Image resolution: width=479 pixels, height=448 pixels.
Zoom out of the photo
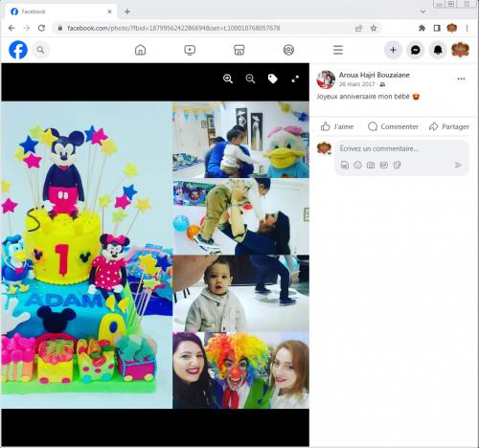[250, 78]
